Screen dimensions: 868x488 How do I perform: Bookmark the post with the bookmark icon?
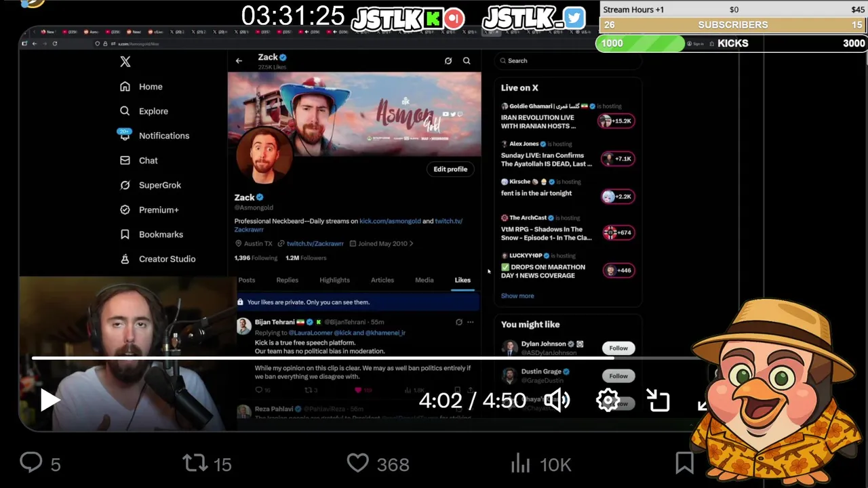pyautogui.click(x=685, y=464)
